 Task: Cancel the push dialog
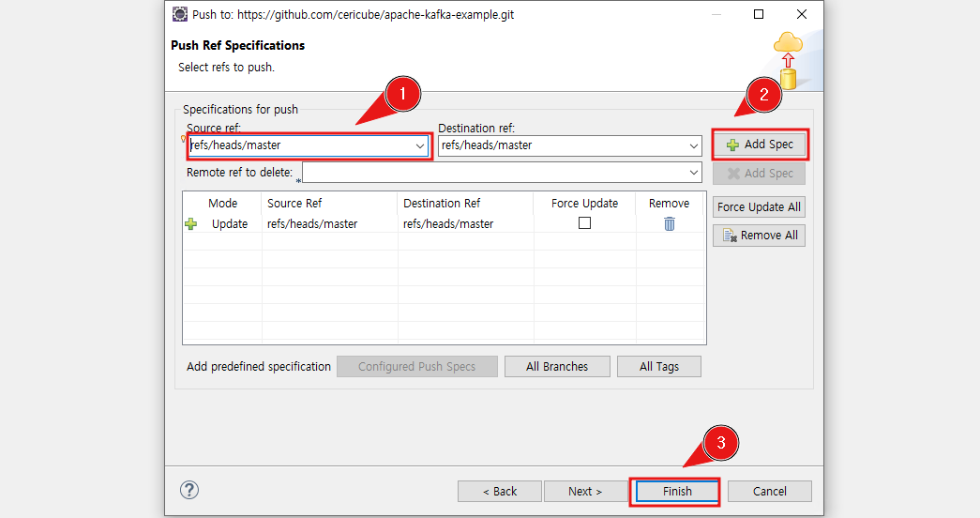(769, 491)
